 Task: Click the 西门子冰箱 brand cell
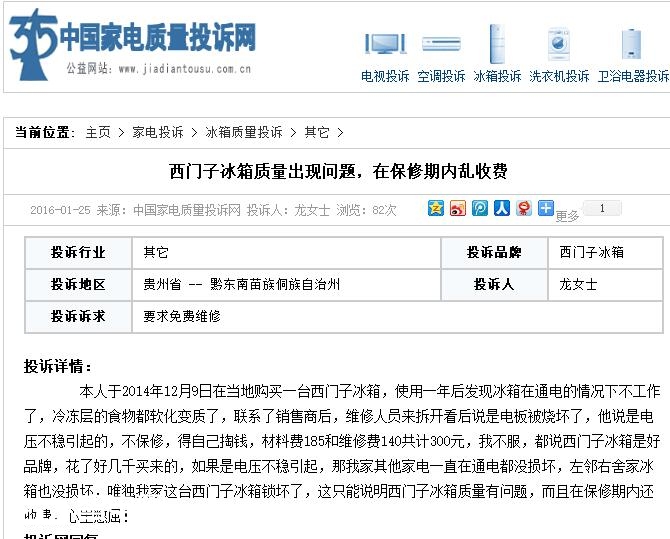click(x=605, y=253)
